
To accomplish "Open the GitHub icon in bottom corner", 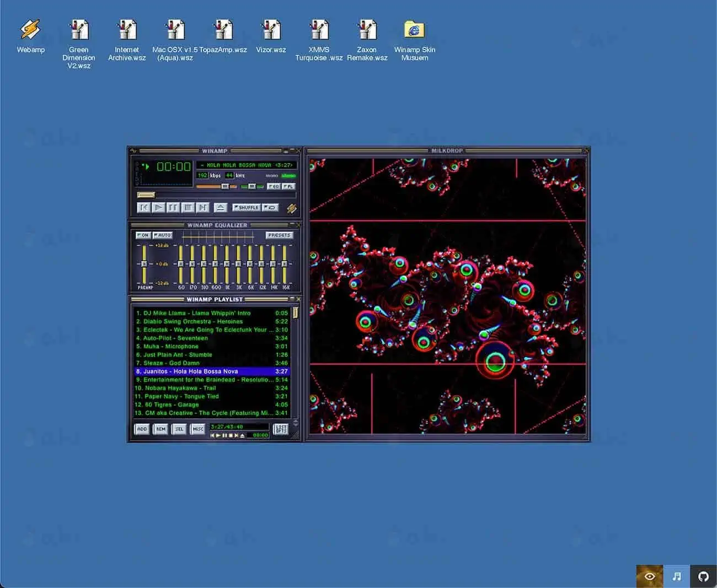I will coord(703,576).
